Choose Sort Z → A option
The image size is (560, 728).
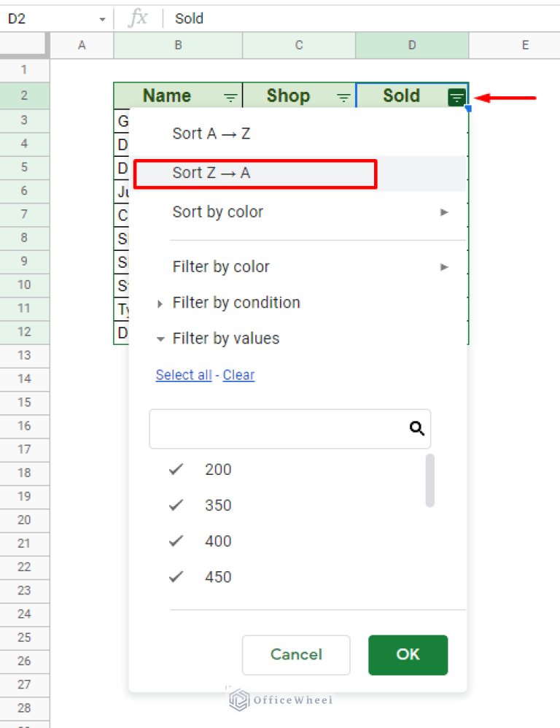pyautogui.click(x=211, y=174)
